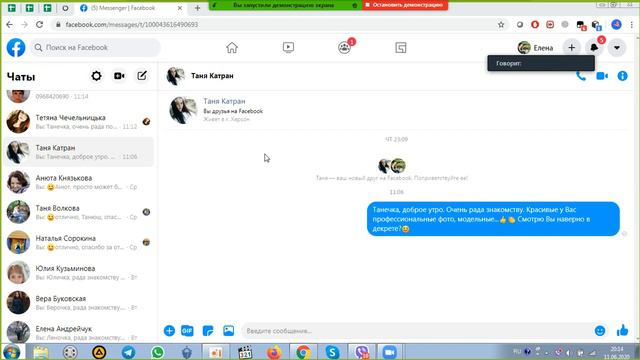Open Skype from the taskbar
The width and height of the screenshot is (640, 360).
[x=332, y=352]
